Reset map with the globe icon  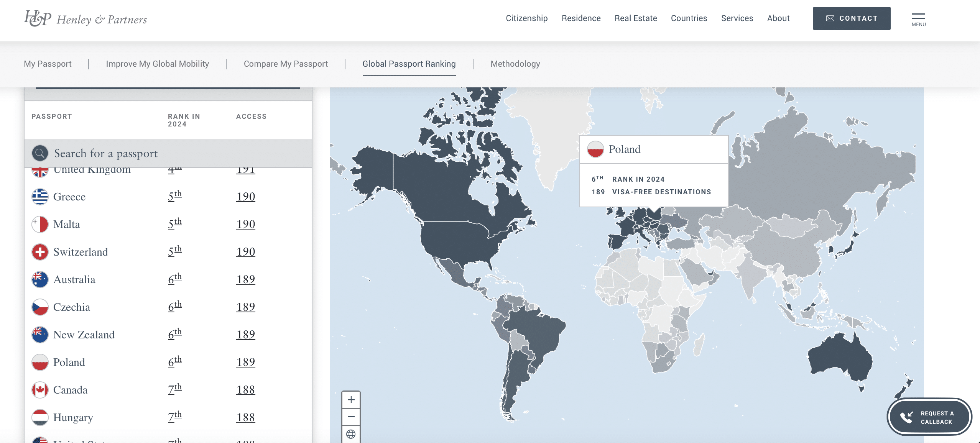[351, 434]
